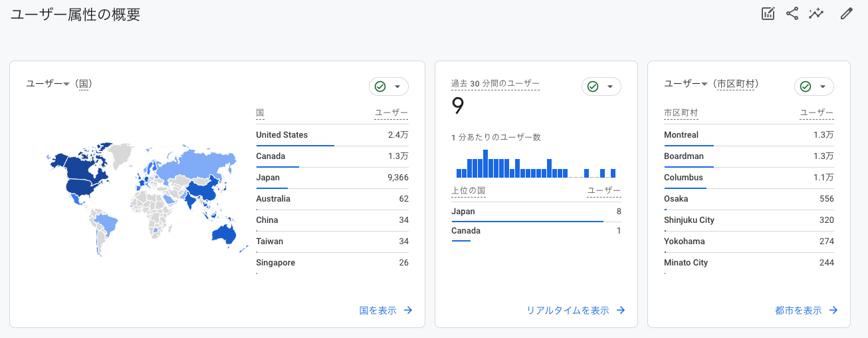
Task: Expand status dropdown arrow on city card
Action: pyautogui.click(x=823, y=86)
